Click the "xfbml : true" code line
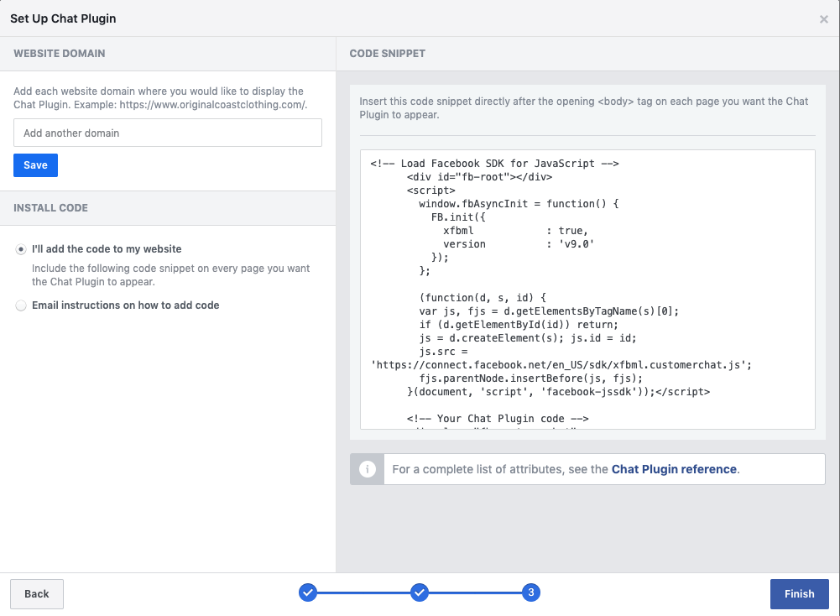 [515, 231]
